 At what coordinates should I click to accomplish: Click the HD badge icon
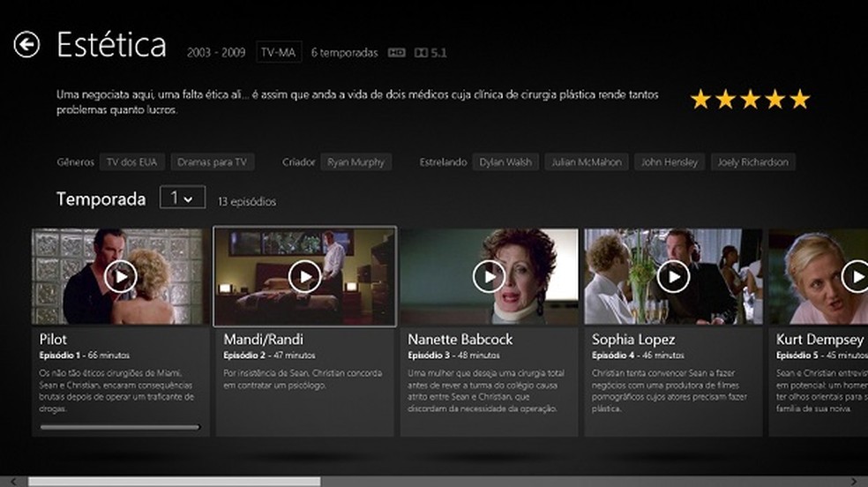[396, 53]
